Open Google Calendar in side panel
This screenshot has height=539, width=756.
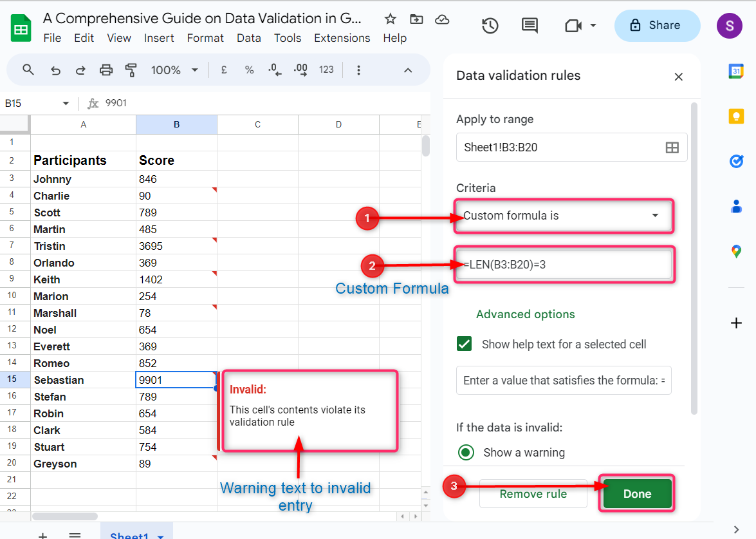[x=736, y=71]
